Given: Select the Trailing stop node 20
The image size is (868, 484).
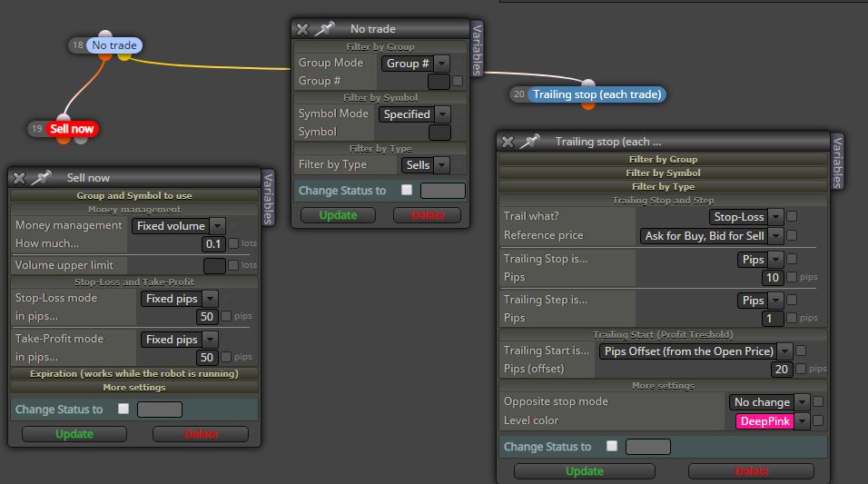Looking at the screenshot, I should tap(597, 94).
